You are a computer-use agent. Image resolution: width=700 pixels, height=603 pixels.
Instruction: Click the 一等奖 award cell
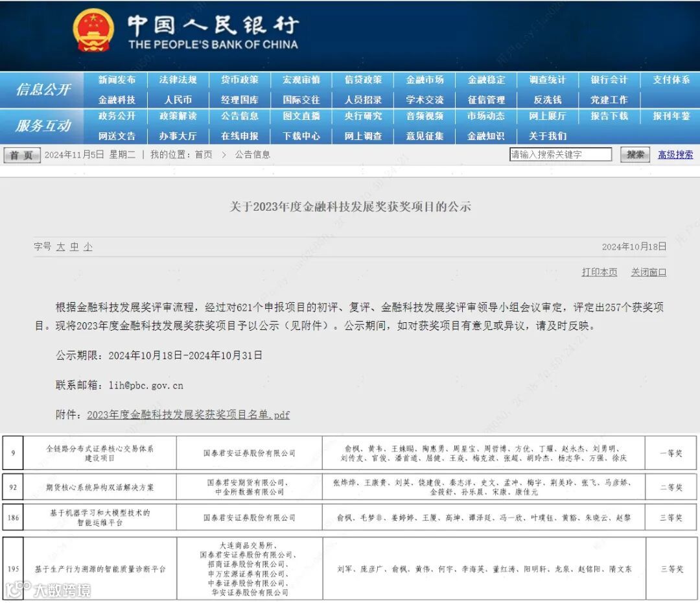tap(671, 453)
